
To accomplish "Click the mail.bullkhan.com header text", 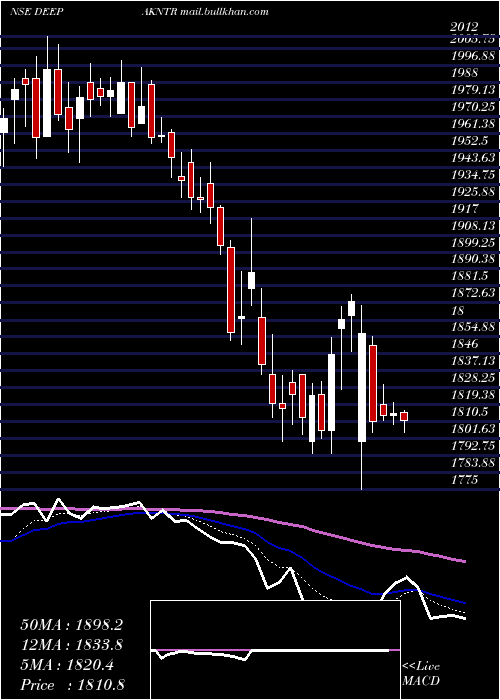I will pos(225,11).
